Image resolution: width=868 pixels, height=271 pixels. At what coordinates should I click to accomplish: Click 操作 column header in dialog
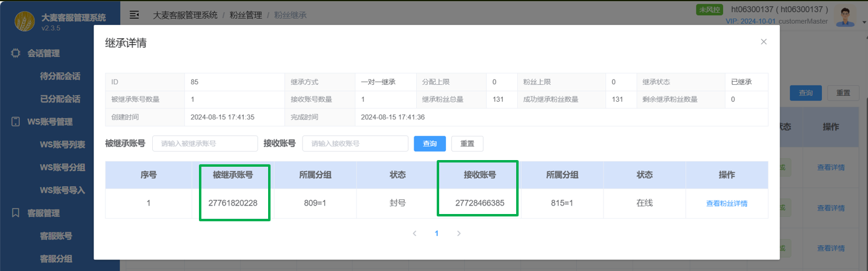click(727, 175)
